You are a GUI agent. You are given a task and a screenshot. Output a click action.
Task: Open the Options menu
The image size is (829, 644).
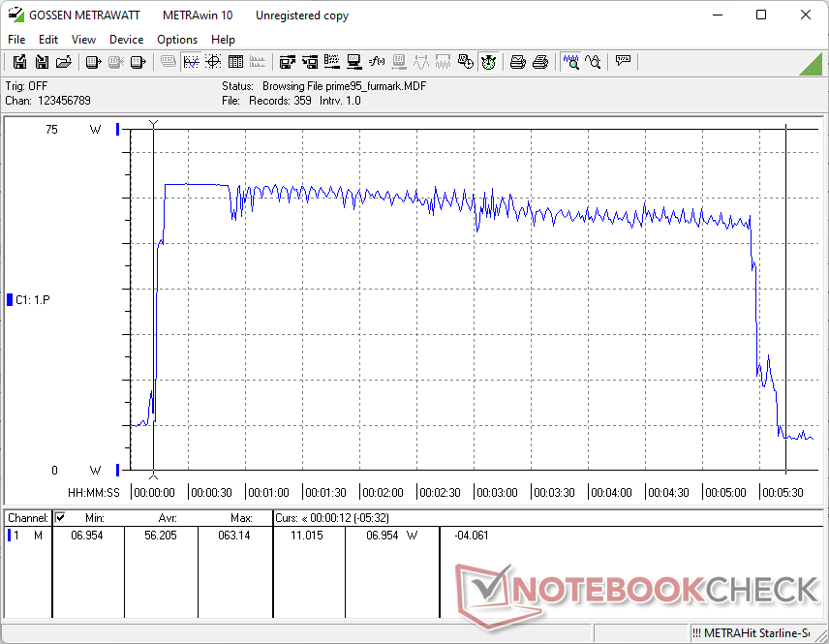(177, 40)
